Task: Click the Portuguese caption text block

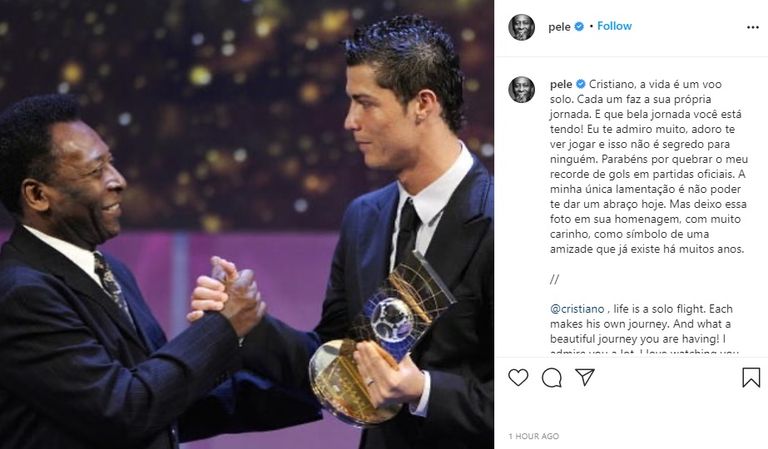Action: (648, 166)
